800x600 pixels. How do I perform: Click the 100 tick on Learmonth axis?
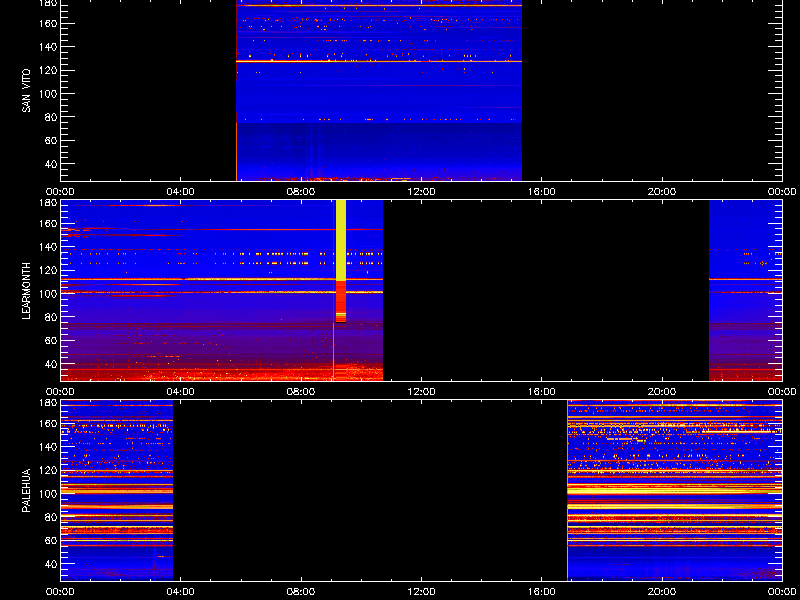pyautogui.click(x=48, y=294)
